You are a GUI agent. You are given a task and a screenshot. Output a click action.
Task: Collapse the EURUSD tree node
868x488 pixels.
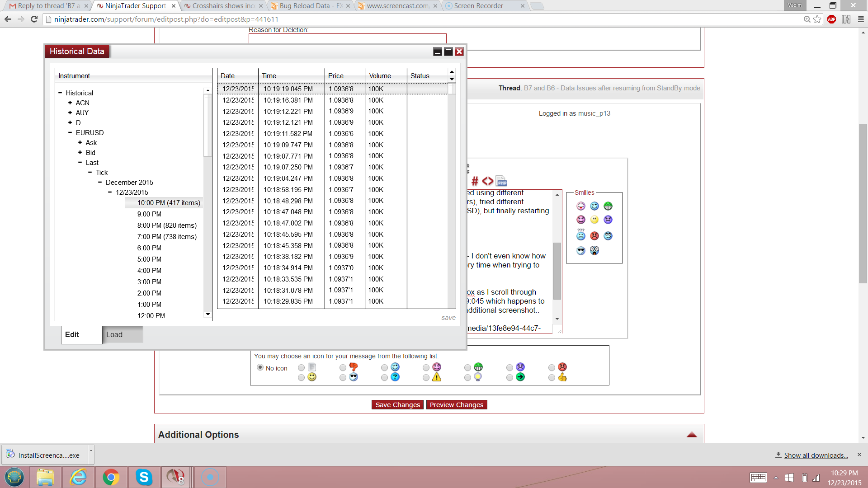pyautogui.click(x=70, y=133)
